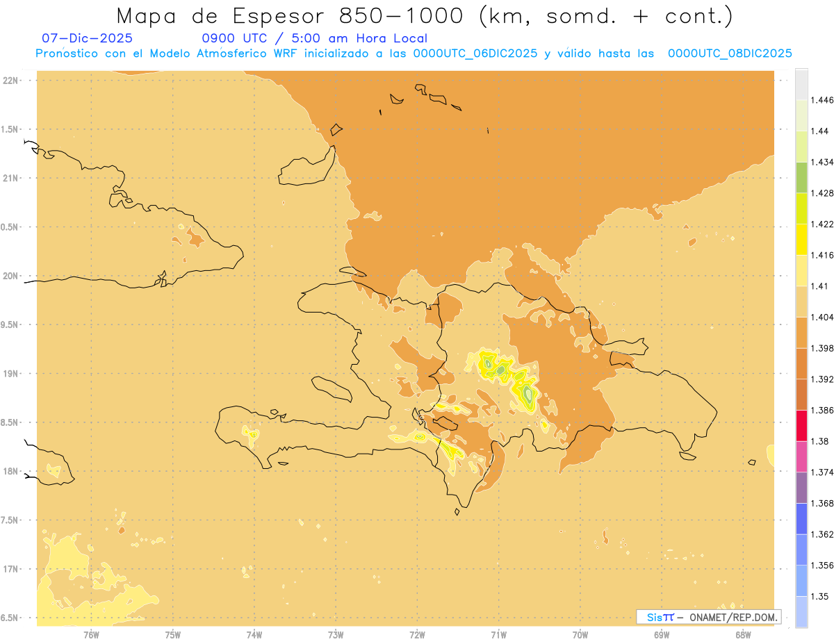Viewport: 834px width, 644px height.
Task: Click the 20N latitude axis label
Action: (x=10, y=276)
